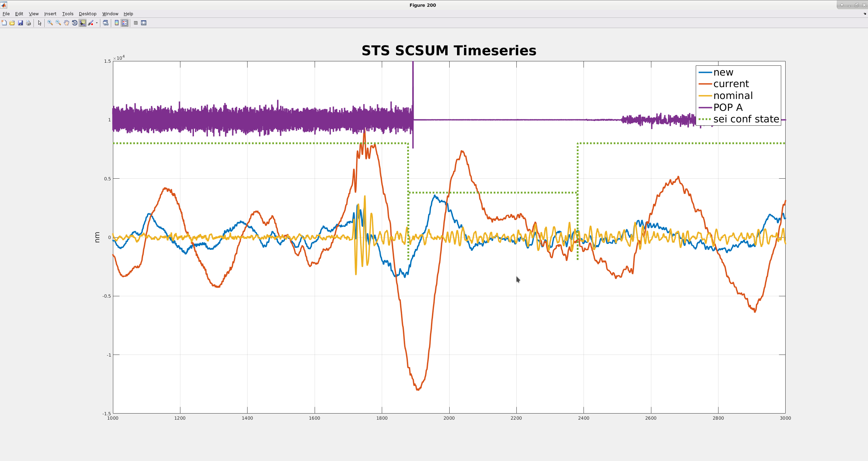Click the Show Plot Tools icon
The height and width of the screenshot is (461, 868).
(144, 23)
